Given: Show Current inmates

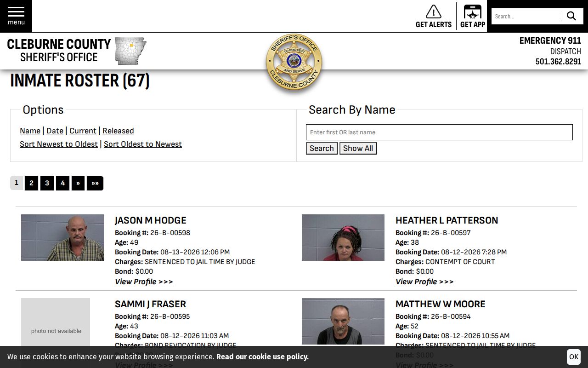Looking at the screenshot, I should pyautogui.click(x=83, y=131).
